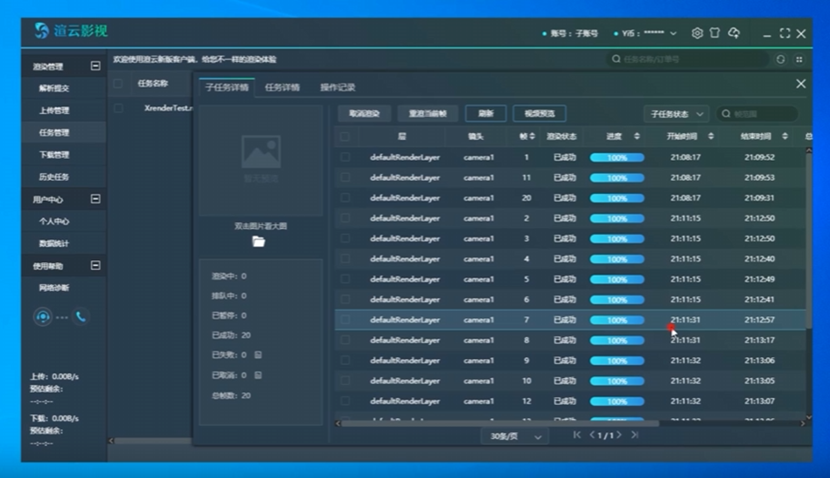Collapse the 渲染管理 sidebar section
The height and width of the screenshot is (478, 830).
point(95,66)
